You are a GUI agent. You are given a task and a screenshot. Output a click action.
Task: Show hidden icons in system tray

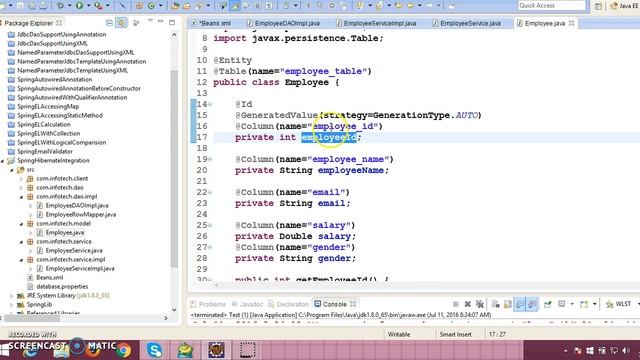click(565, 351)
